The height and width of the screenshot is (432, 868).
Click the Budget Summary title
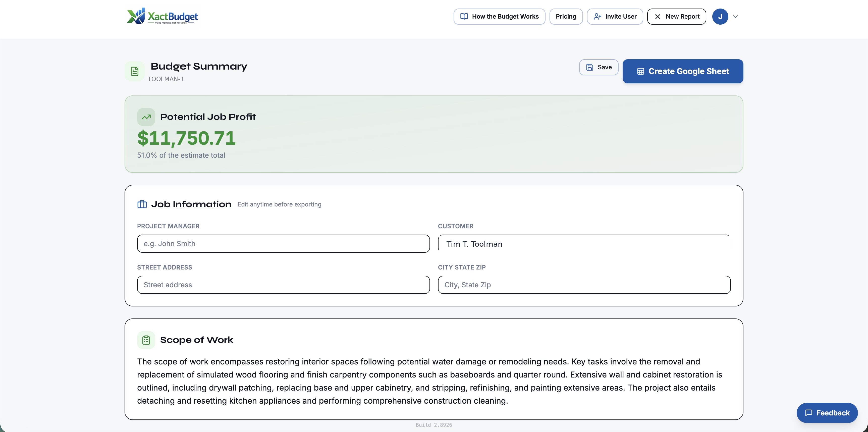(x=199, y=66)
